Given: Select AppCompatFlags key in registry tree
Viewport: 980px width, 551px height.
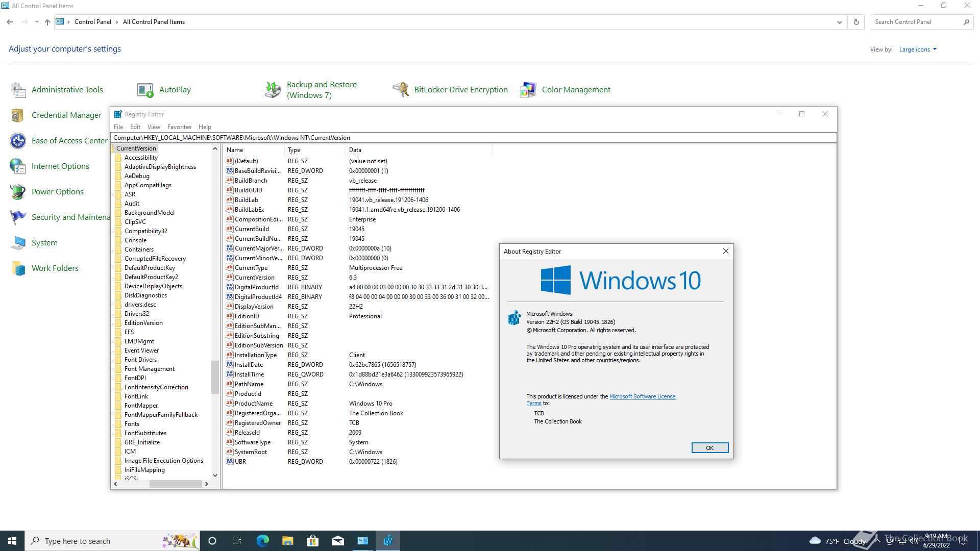Looking at the screenshot, I should pos(148,185).
